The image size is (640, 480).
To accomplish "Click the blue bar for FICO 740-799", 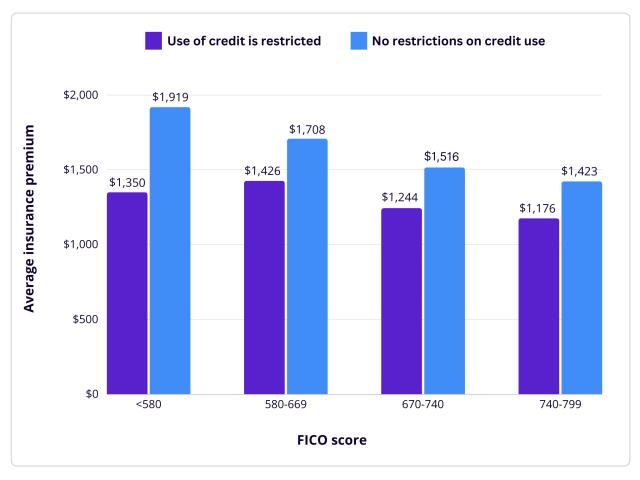I will (581, 287).
